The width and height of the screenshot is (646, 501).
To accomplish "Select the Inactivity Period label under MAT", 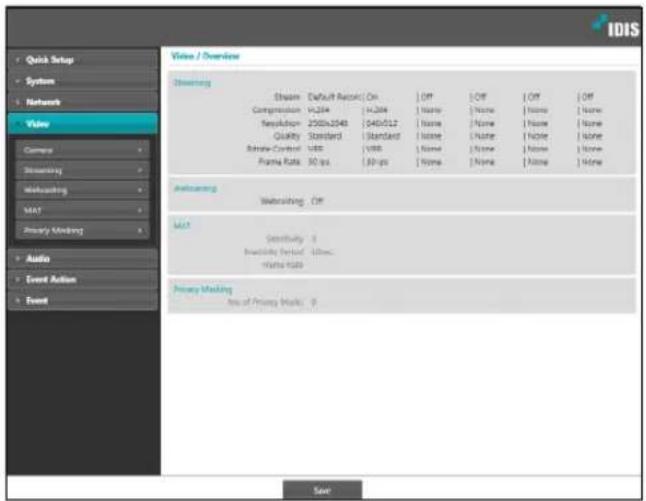I will [x=274, y=252].
